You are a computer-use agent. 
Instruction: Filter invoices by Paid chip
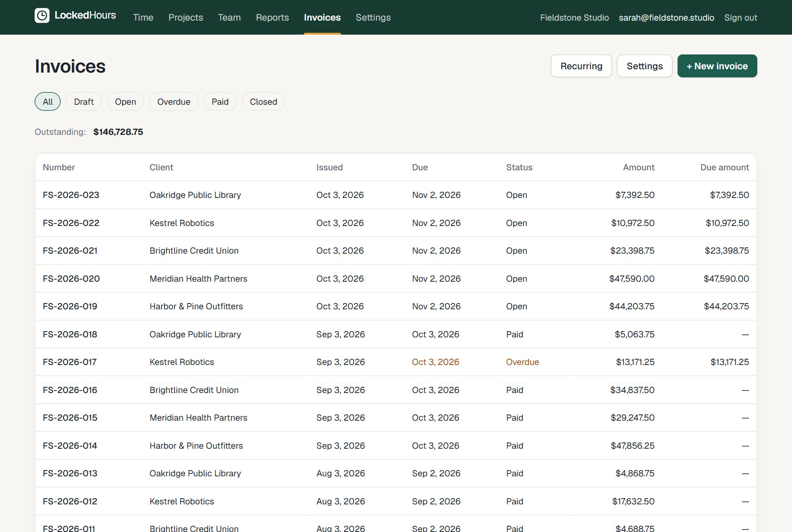coord(220,101)
